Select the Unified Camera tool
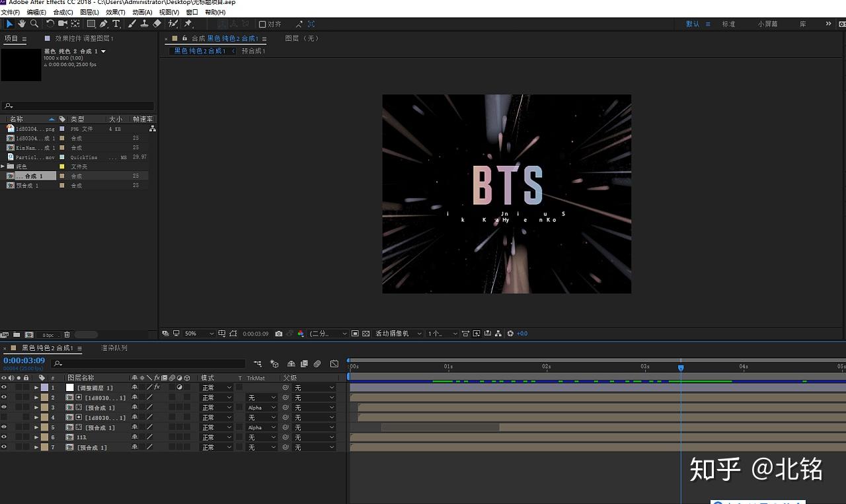The width and height of the screenshot is (846, 504). tap(63, 24)
